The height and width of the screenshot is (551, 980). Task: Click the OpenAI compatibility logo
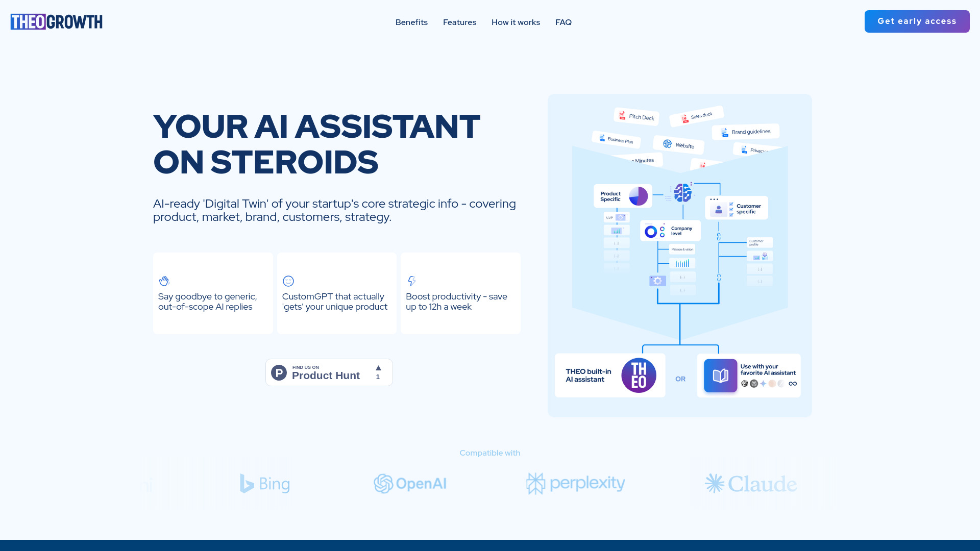point(410,483)
